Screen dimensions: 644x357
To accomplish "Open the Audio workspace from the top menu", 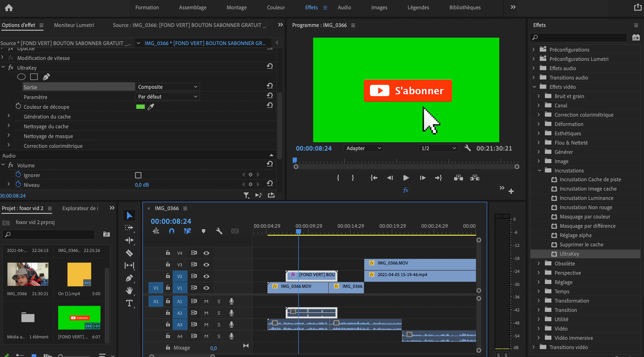I will click(x=344, y=7).
